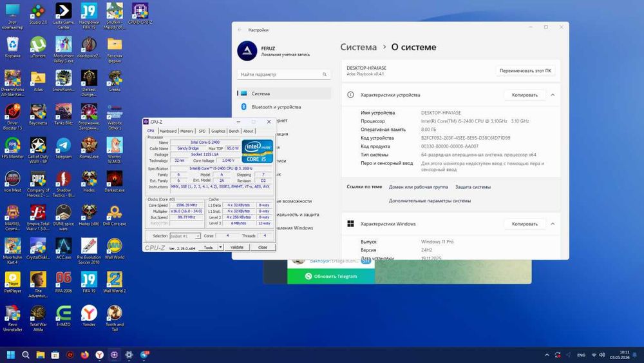Screen dimensions: 644x363
Task: Collapse 'Характеристики устройства' section chevron
Action: tap(553, 95)
